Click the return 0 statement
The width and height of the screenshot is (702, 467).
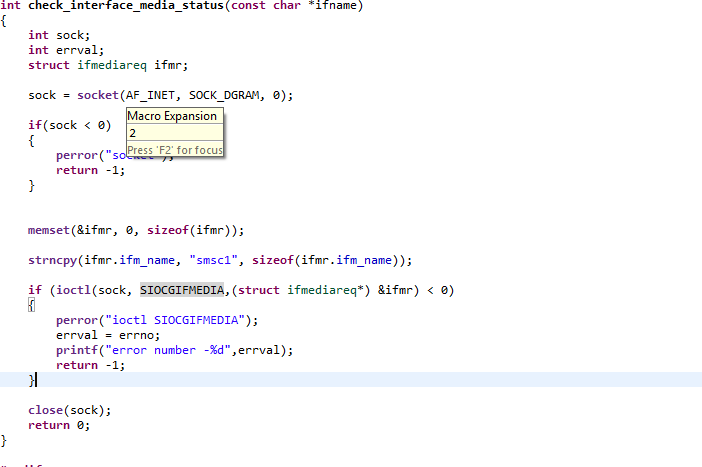(x=58, y=425)
